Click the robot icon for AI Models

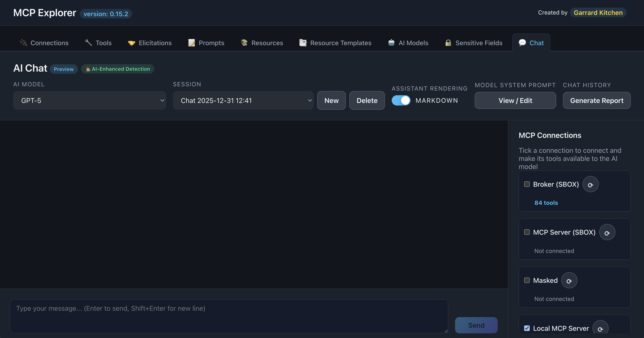391,43
